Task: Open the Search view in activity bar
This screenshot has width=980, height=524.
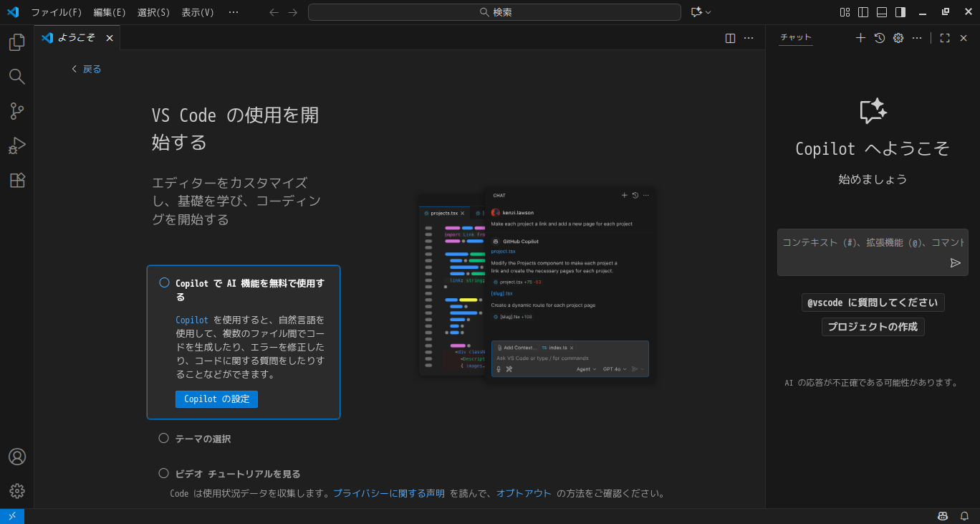Action: [x=17, y=77]
